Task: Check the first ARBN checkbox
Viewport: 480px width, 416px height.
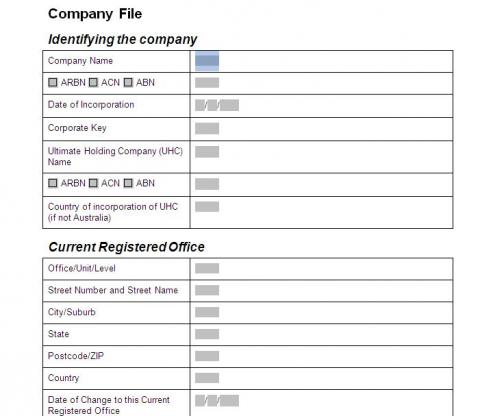Action: pos(53,82)
